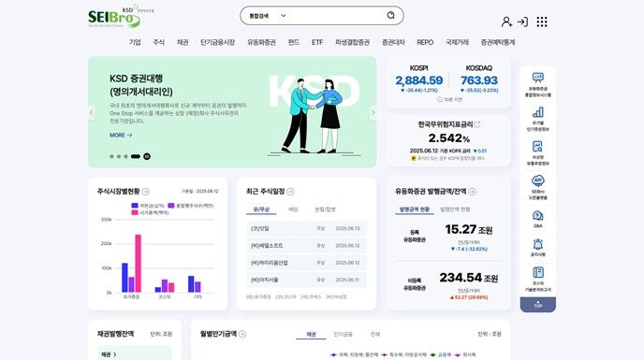Pause the banner slideshow
The image size is (644, 360).
point(147,156)
